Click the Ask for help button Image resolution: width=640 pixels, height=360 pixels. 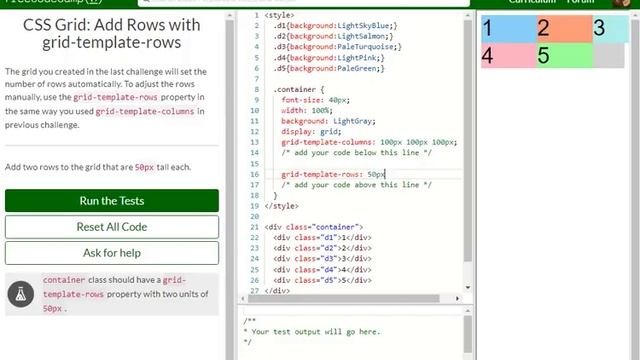tap(112, 253)
